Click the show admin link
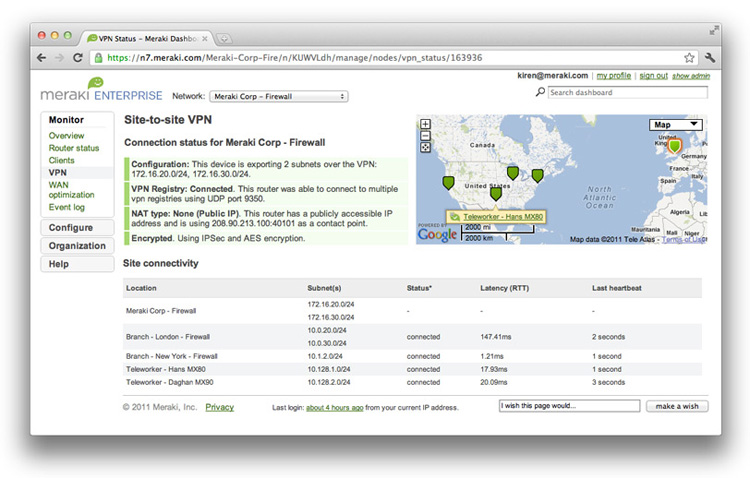750x478 pixels. (691, 76)
